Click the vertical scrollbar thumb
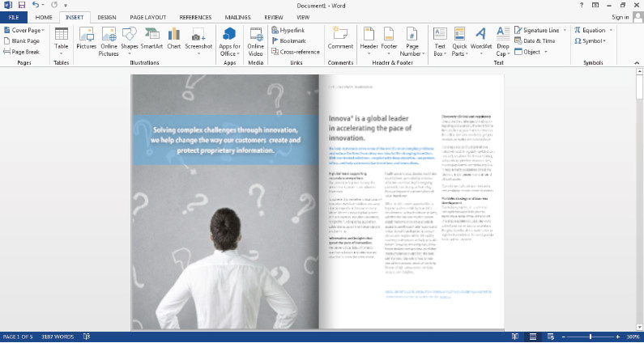Screen dimensions: 644x343 tap(639, 87)
